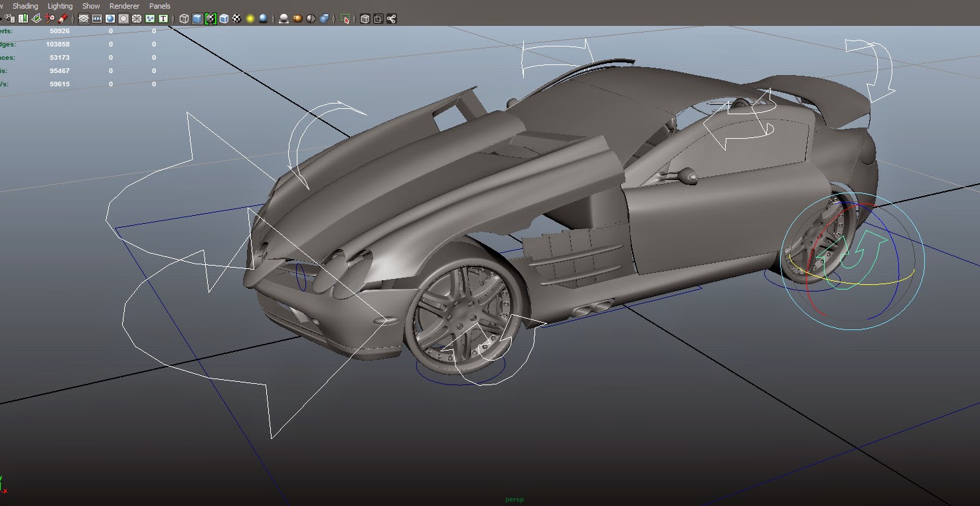Click the persp camera label

click(516, 499)
